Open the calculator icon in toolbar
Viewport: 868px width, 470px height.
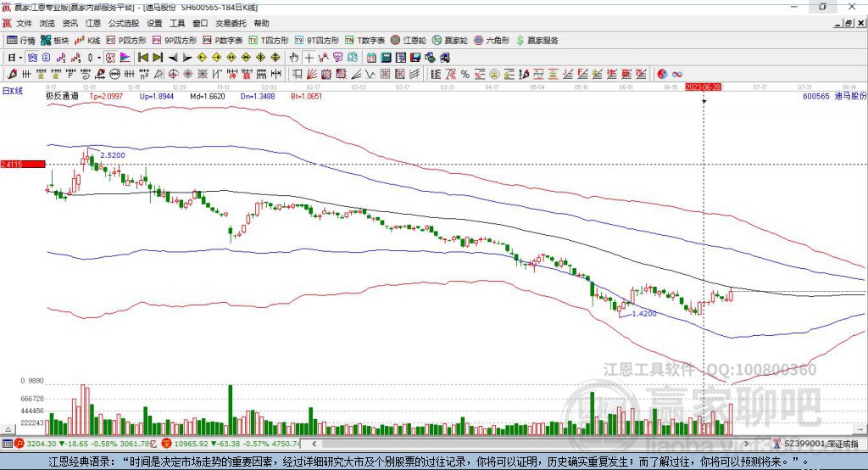387,58
